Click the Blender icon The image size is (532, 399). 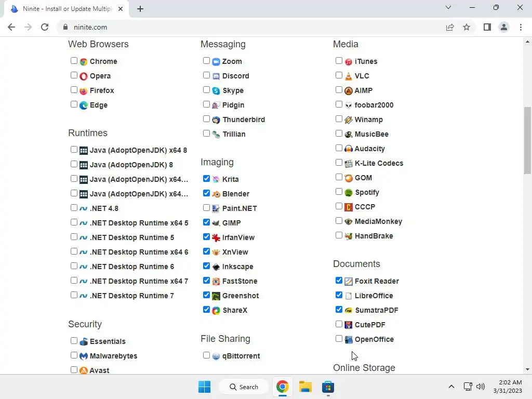coord(216,194)
